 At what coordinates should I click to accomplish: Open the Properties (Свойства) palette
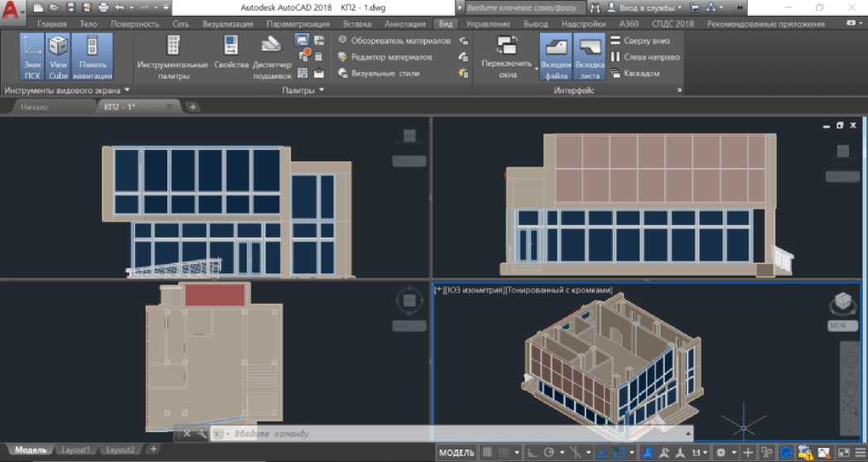pyautogui.click(x=231, y=56)
